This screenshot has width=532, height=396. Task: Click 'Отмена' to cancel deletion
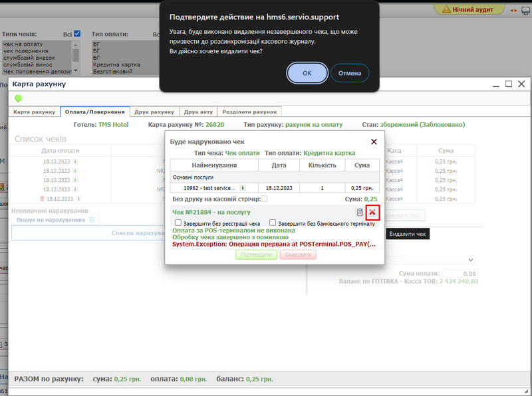350,73
